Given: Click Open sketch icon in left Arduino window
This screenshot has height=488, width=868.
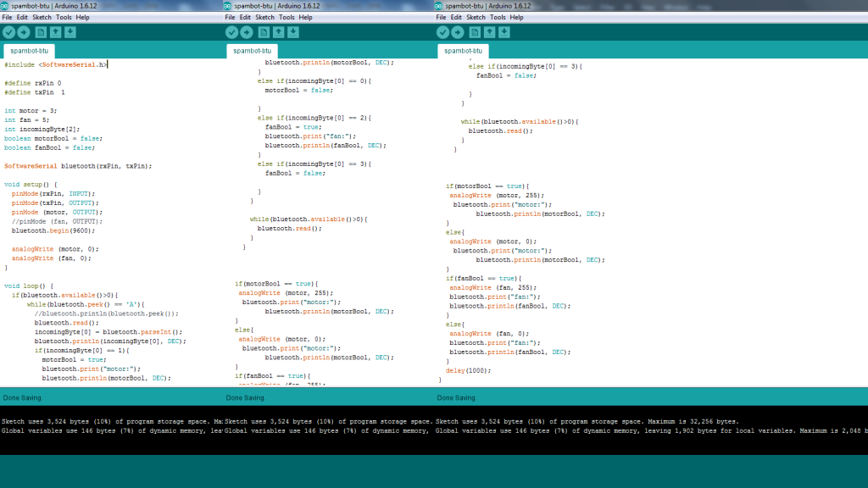Looking at the screenshot, I should pyautogui.click(x=55, y=32).
